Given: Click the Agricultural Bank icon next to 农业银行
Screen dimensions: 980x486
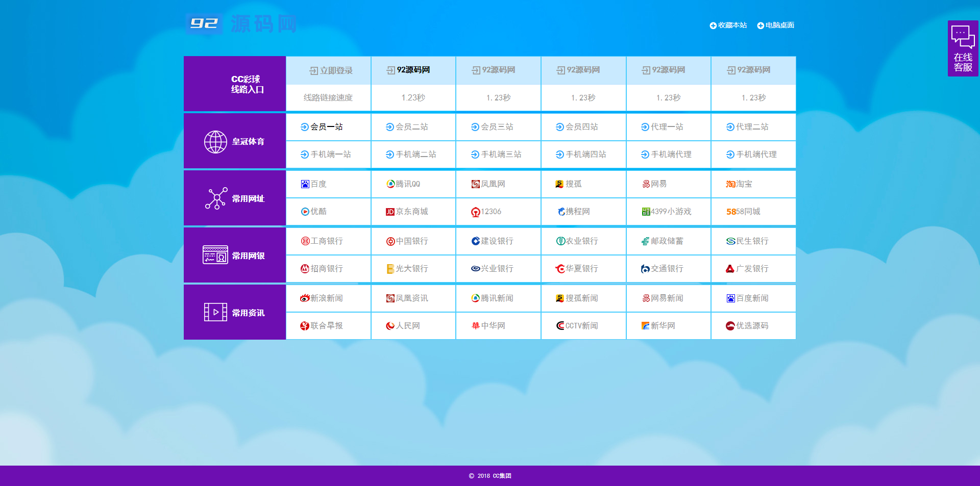Looking at the screenshot, I should point(560,241).
